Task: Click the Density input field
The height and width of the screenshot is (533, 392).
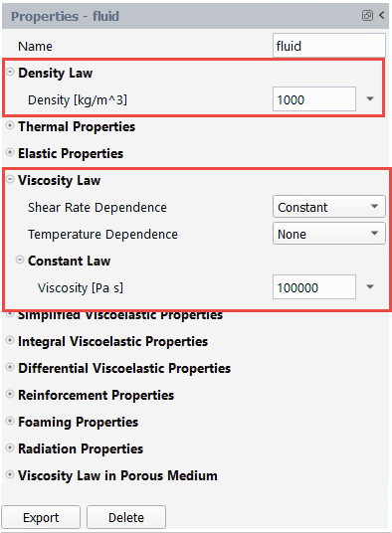Action: pos(314,99)
